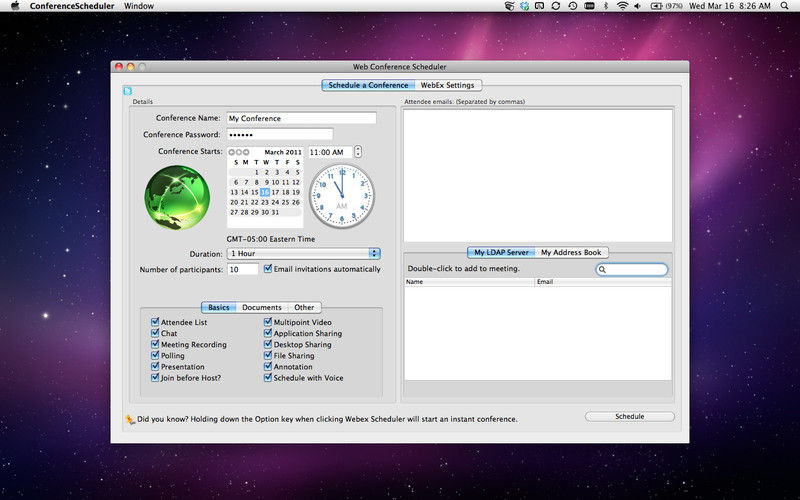Screen dimensions: 800x500
Task: Toggle Application Sharing checkbox
Action: [268, 333]
